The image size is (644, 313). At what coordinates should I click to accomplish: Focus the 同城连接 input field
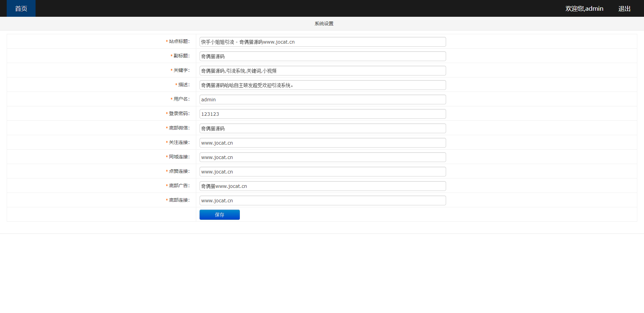pyautogui.click(x=323, y=157)
